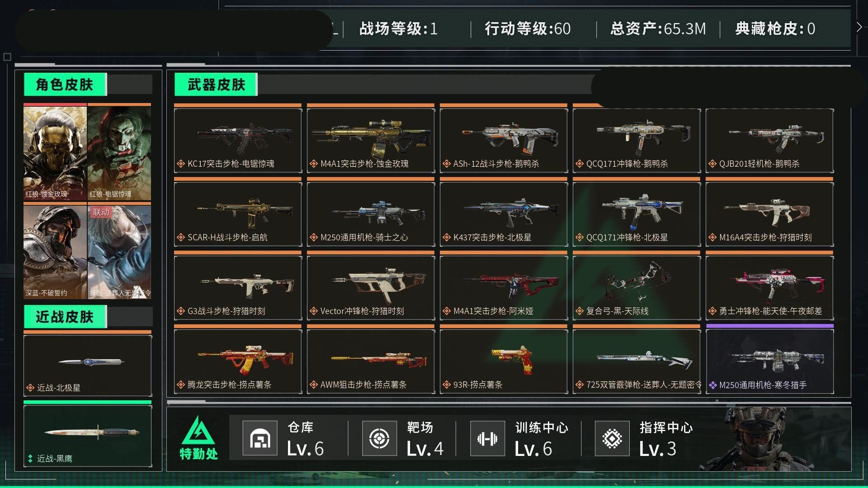Select the 93R-捞点薯条 pistol skin
This screenshot has width=868, height=488.
click(504, 361)
